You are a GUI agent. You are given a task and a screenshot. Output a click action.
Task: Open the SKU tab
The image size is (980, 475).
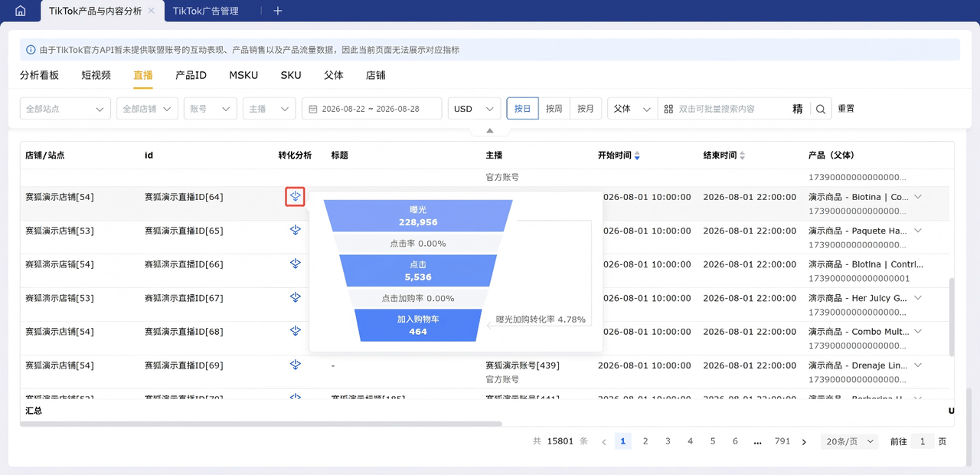click(291, 75)
